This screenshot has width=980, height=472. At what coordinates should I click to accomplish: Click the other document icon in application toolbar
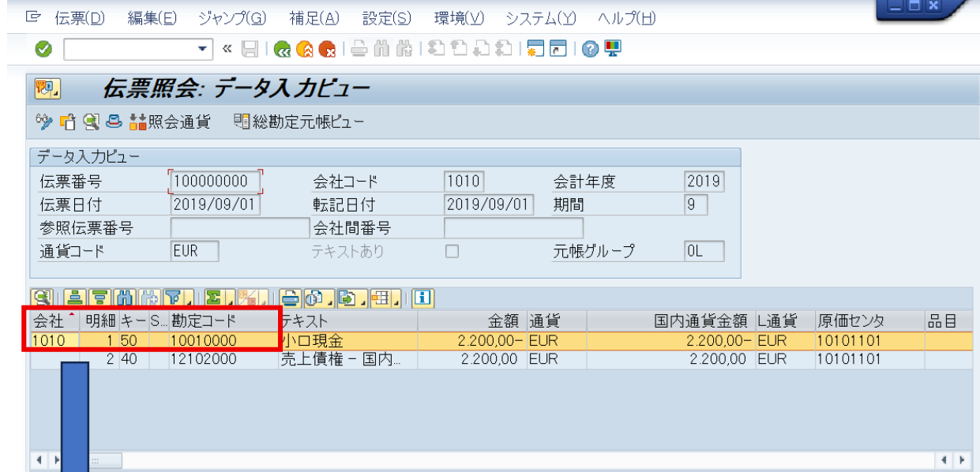point(67,122)
